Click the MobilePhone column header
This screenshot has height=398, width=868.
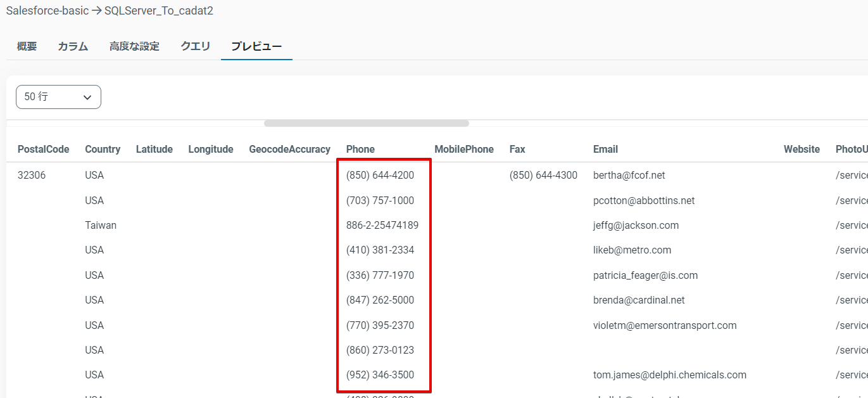[463, 150]
